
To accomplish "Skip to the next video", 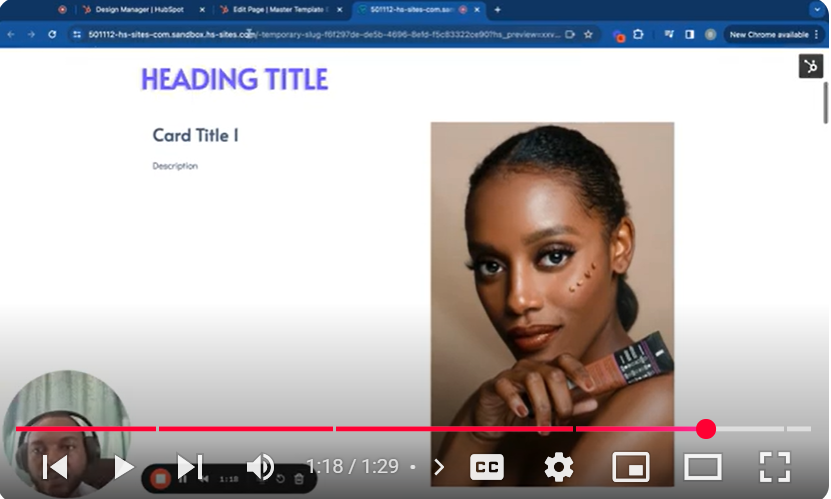I will 190,467.
